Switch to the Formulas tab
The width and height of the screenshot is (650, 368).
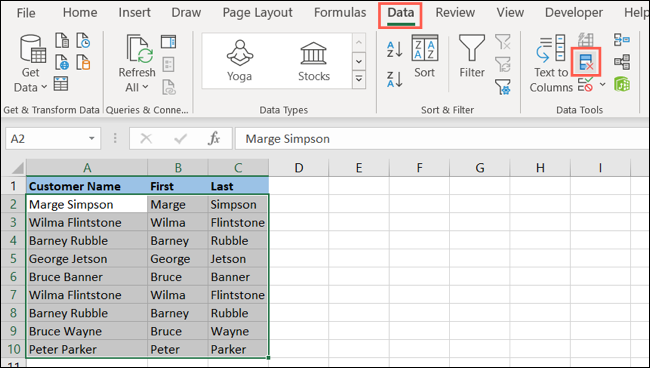(340, 13)
